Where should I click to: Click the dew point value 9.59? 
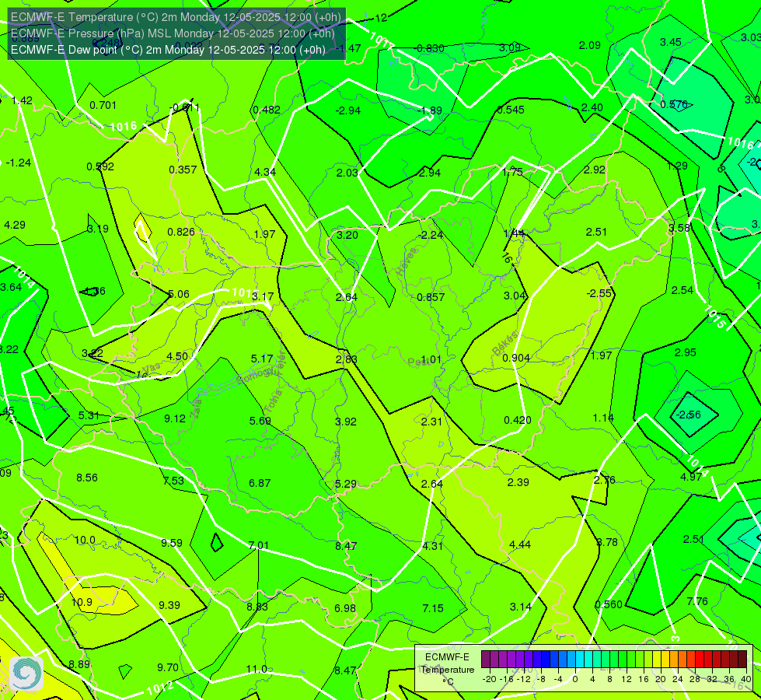click(172, 543)
